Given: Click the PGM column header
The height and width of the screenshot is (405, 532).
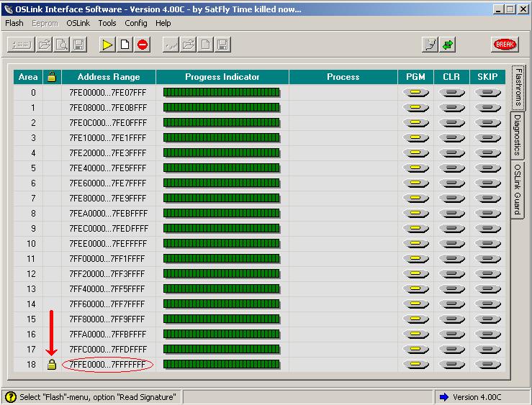Looking at the screenshot, I should pyautogui.click(x=415, y=77).
